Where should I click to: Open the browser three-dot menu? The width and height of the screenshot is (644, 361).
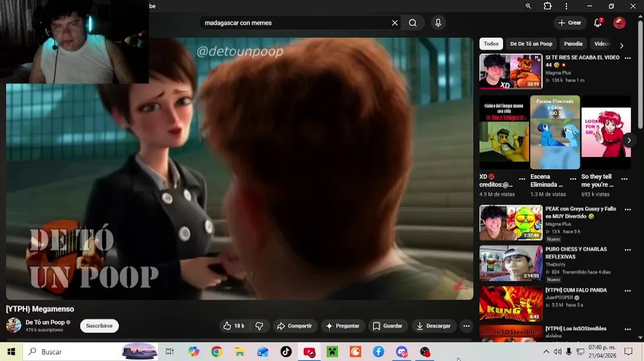click(566, 6)
